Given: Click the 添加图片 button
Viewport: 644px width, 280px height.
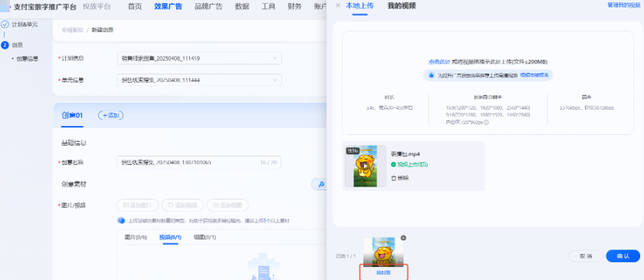Looking at the screenshot, I should [x=137, y=205].
